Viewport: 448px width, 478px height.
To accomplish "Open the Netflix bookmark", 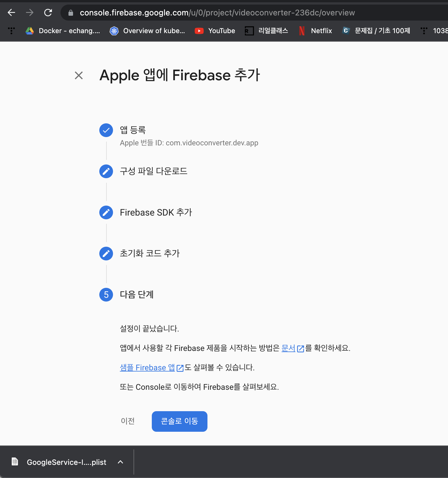I will 315,31.
